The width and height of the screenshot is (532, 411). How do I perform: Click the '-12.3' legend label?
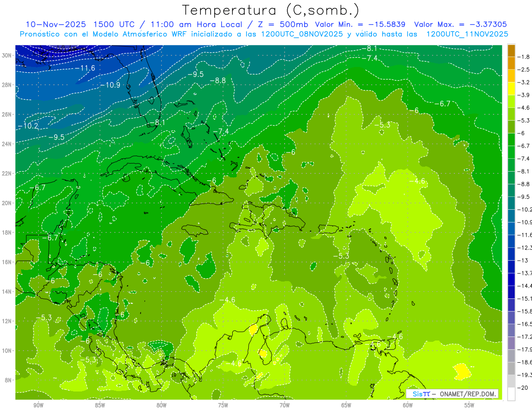[525, 247]
